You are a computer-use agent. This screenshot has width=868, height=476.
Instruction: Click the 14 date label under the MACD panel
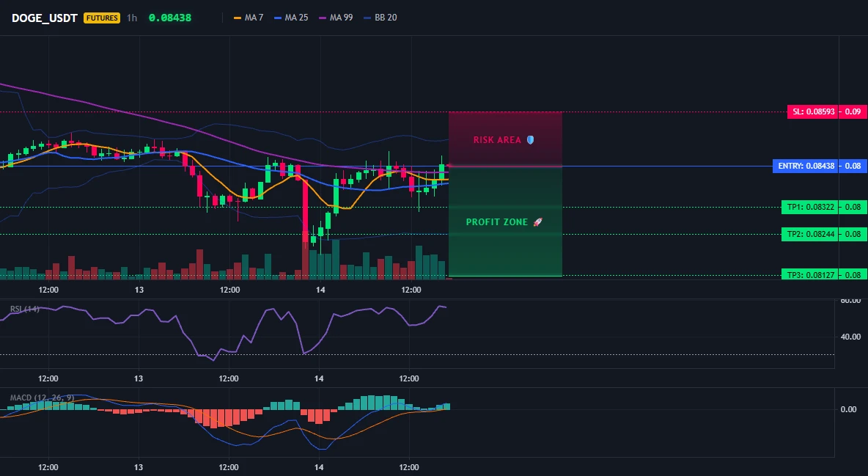(x=319, y=467)
